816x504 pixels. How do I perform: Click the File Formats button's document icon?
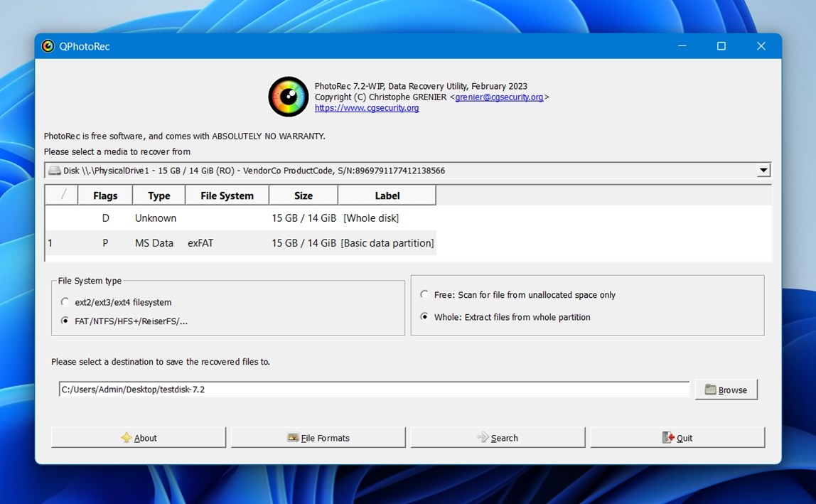coord(292,438)
